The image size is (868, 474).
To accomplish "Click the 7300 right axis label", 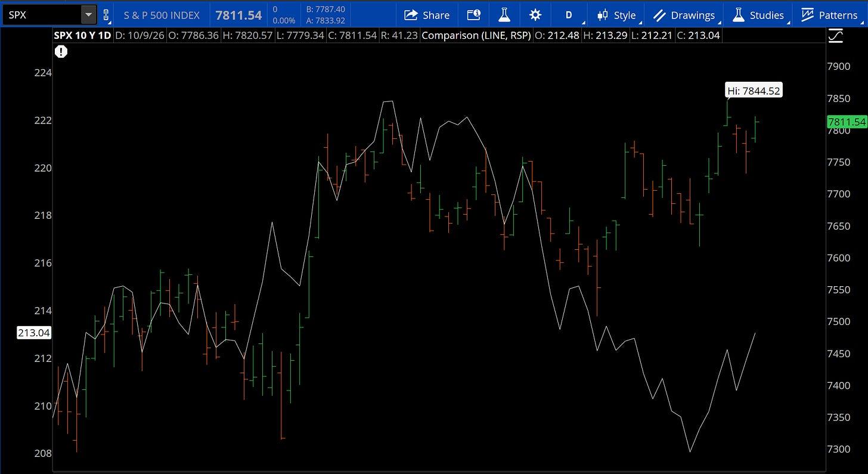I will pos(839,449).
